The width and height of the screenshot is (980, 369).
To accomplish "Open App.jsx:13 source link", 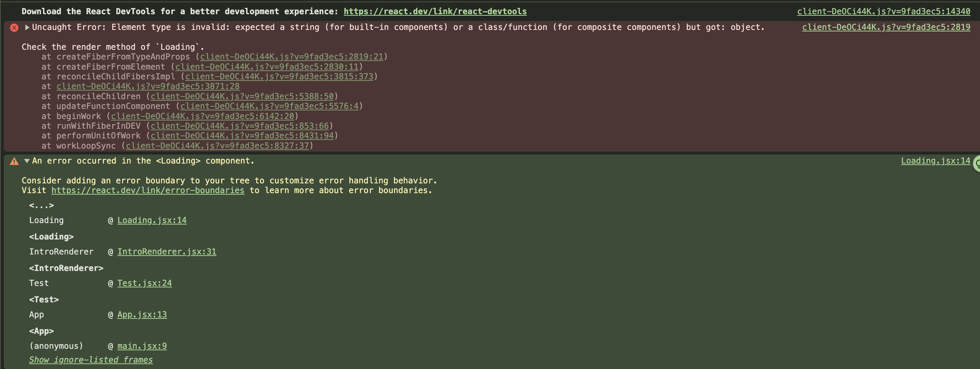I will [x=142, y=315].
